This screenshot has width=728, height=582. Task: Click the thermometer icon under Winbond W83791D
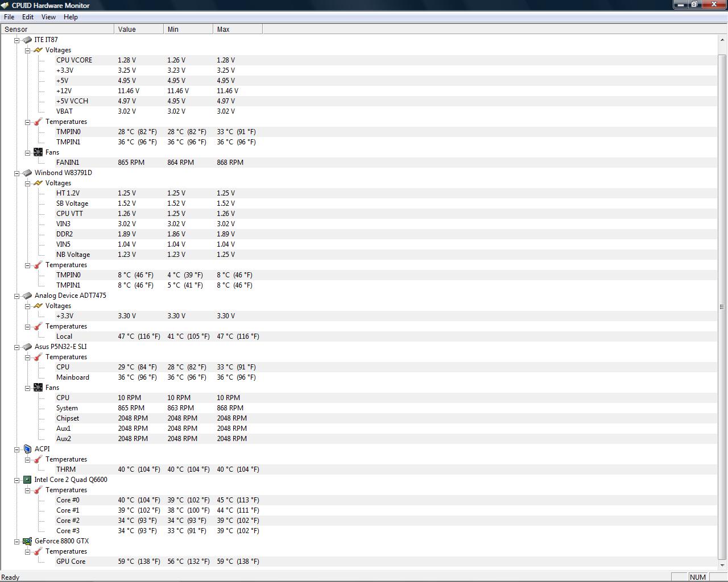38,265
